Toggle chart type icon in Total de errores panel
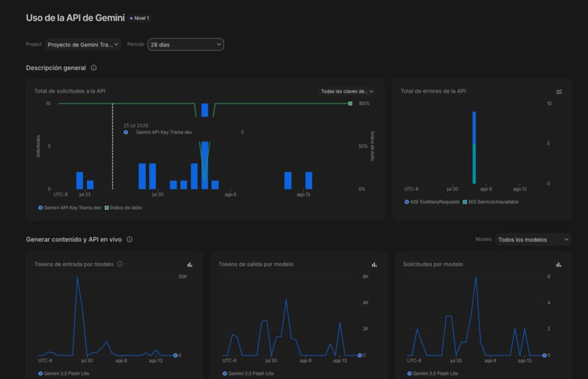 coord(559,91)
